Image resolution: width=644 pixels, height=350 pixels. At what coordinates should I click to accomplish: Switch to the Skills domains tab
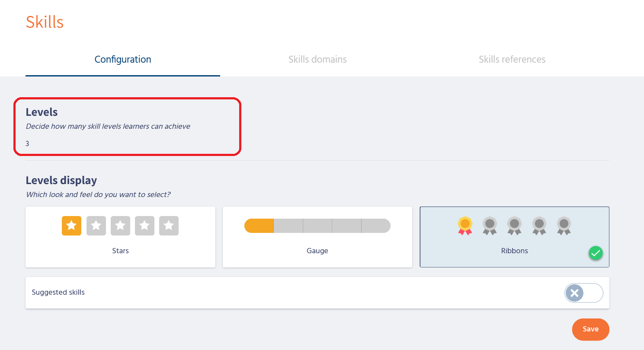pyautogui.click(x=317, y=59)
